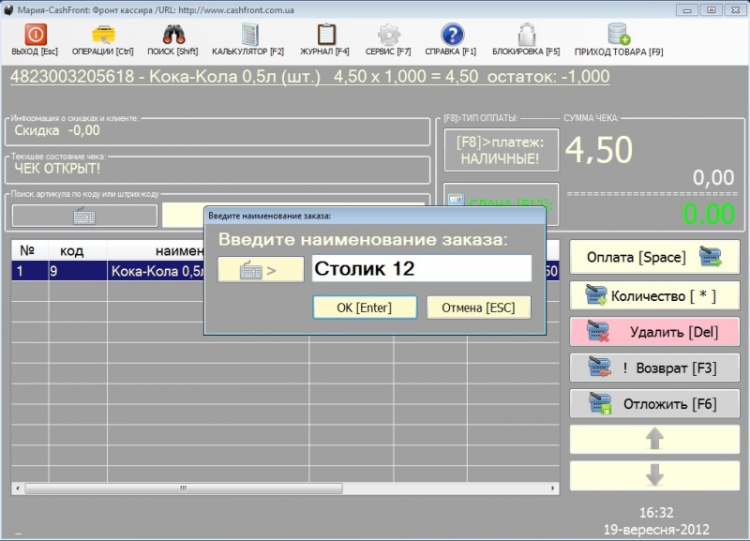Click Возврат [F3] return button

coord(654,368)
